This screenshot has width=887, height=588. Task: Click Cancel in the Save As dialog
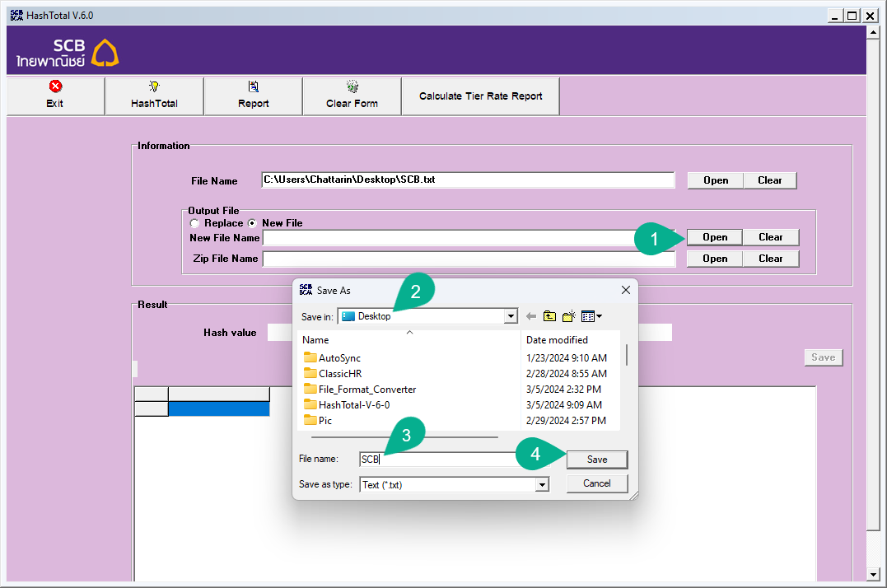(597, 483)
